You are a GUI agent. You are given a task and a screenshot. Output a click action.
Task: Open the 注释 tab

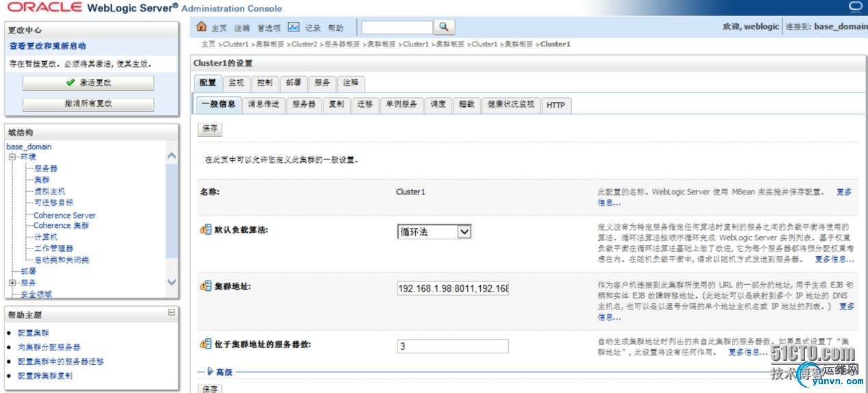pyautogui.click(x=351, y=83)
